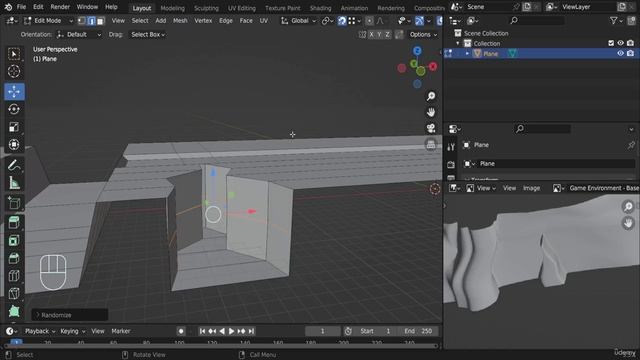Viewport: 640px width, 360px height.
Task: Hide Collection with eye icon
Action: pyautogui.click(x=620, y=43)
